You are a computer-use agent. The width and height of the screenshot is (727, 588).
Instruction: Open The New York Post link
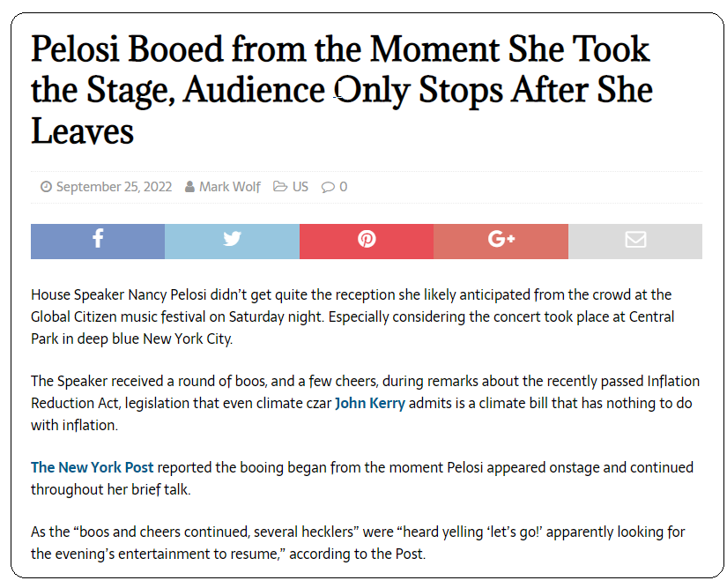[93, 467]
